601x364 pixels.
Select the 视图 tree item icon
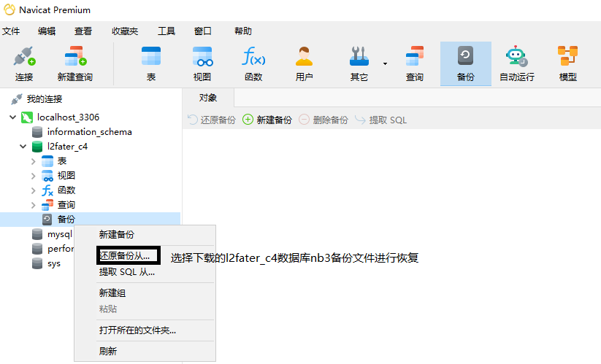47,176
